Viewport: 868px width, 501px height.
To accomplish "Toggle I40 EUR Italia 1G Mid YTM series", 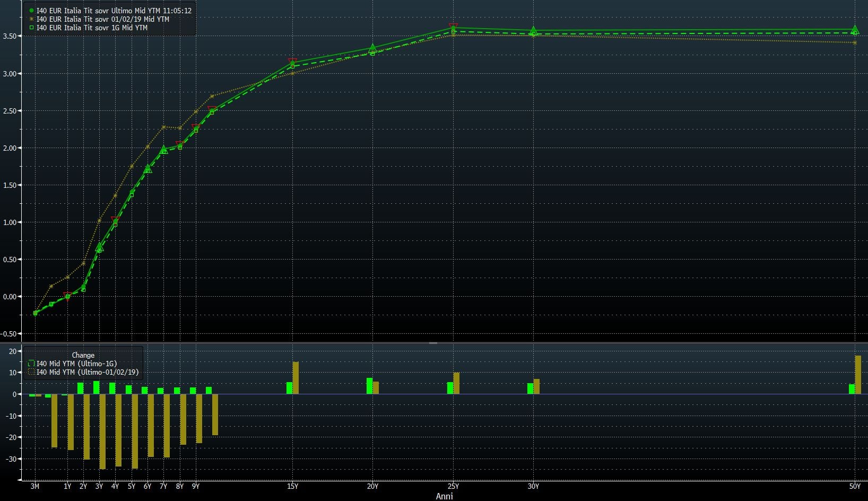I will click(92, 28).
